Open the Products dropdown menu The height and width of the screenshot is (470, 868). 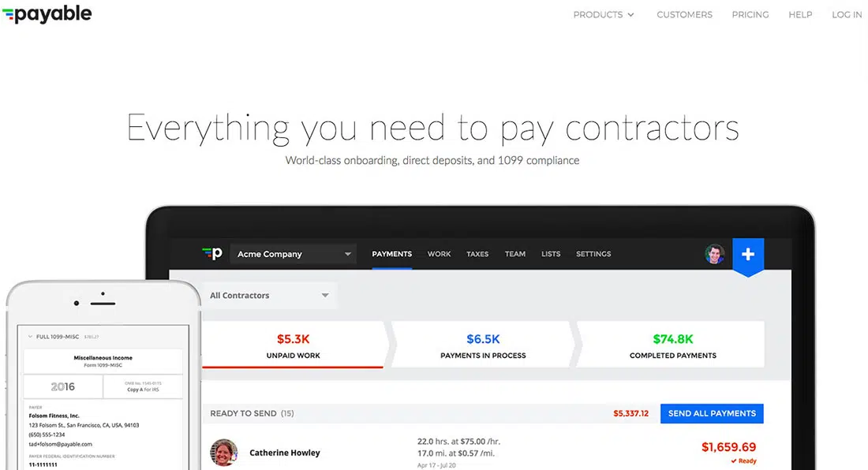[x=604, y=15]
